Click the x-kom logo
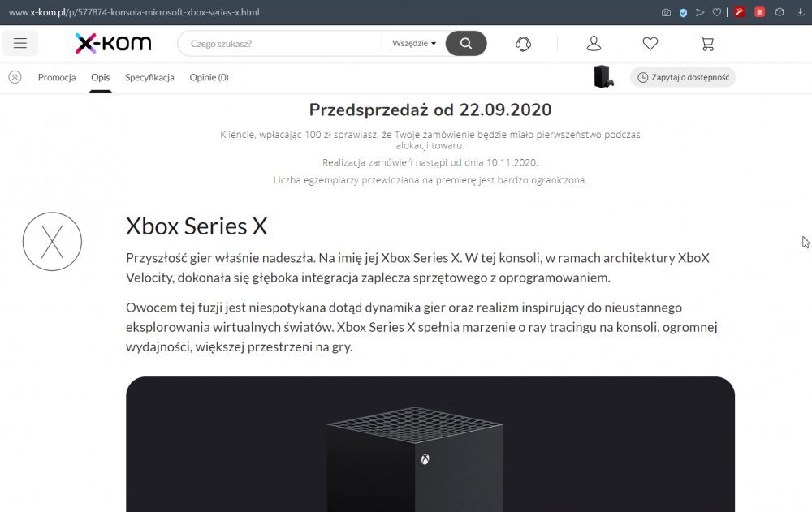This screenshot has height=512, width=812. (114, 44)
